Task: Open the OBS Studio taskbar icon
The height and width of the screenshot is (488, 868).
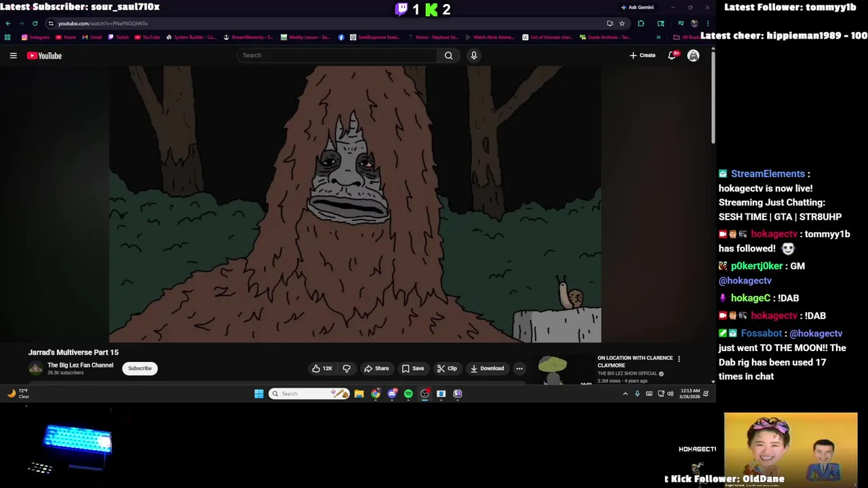Action: coord(425,394)
